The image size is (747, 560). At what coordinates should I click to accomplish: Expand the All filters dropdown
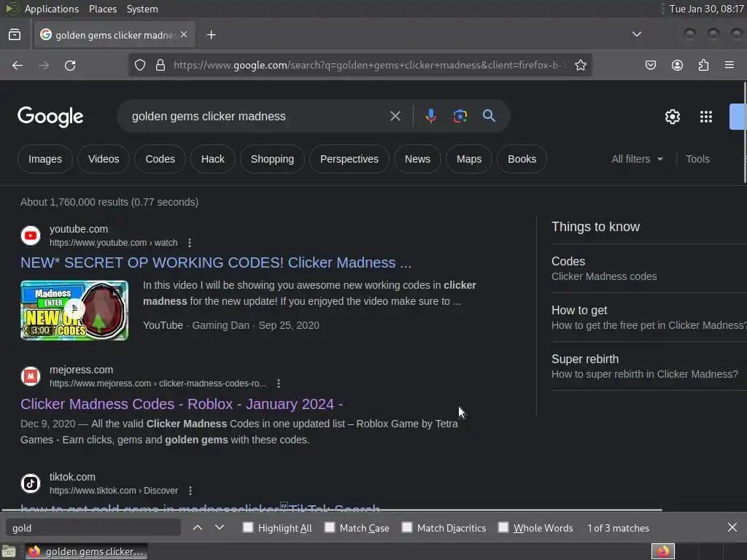tap(637, 159)
